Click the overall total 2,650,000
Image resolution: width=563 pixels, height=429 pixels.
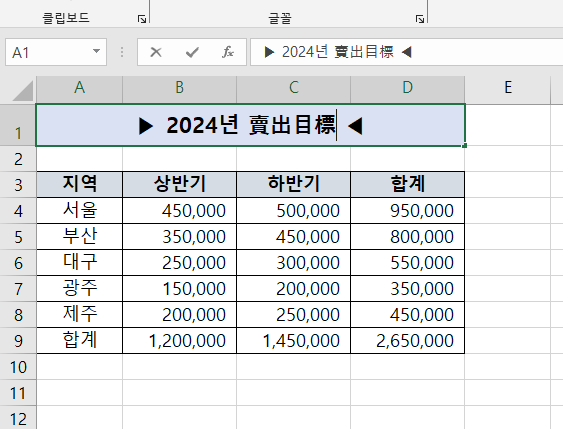[x=408, y=341]
